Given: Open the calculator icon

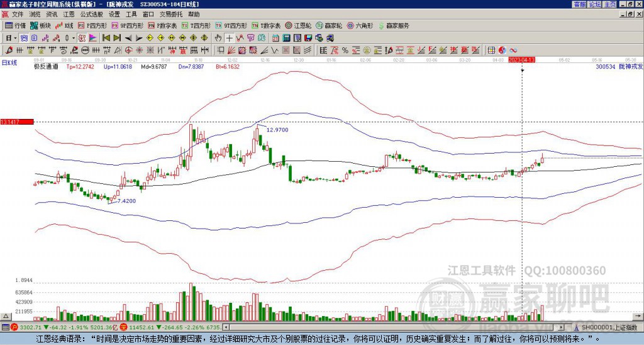Looking at the screenshot, I should tap(286, 38).
